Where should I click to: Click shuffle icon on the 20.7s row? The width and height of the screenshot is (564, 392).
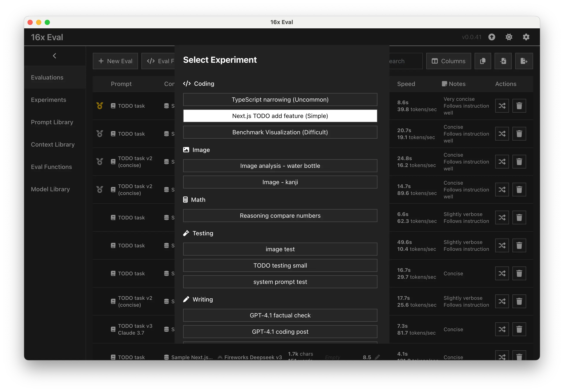point(502,134)
